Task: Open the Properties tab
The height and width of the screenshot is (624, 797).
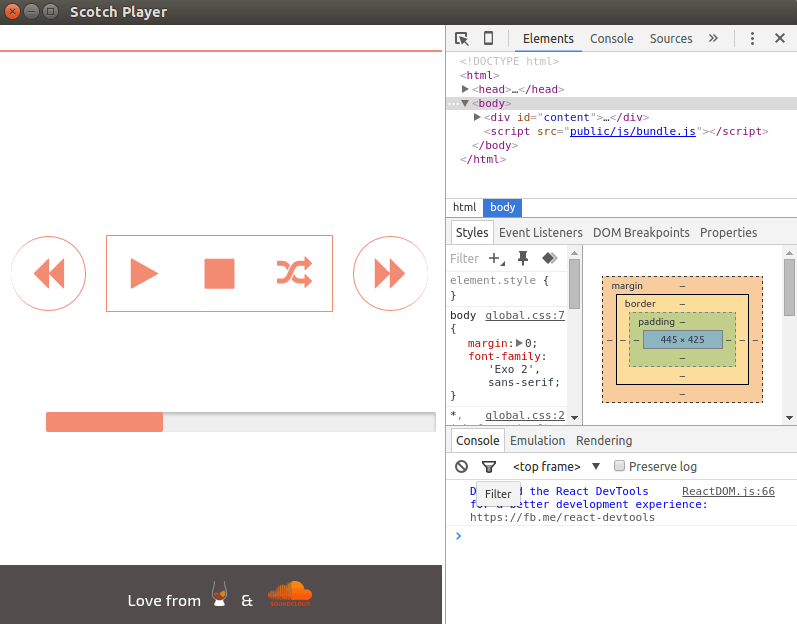Action: coord(728,232)
